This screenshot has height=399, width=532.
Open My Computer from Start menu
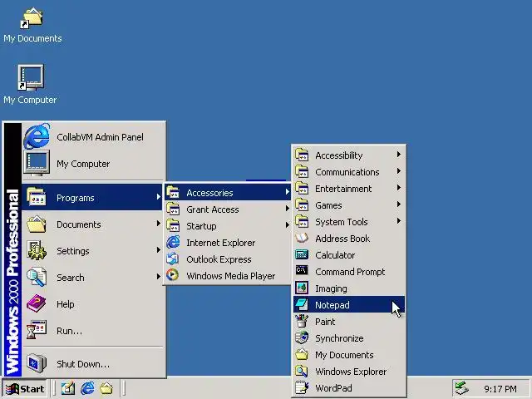[94, 164]
